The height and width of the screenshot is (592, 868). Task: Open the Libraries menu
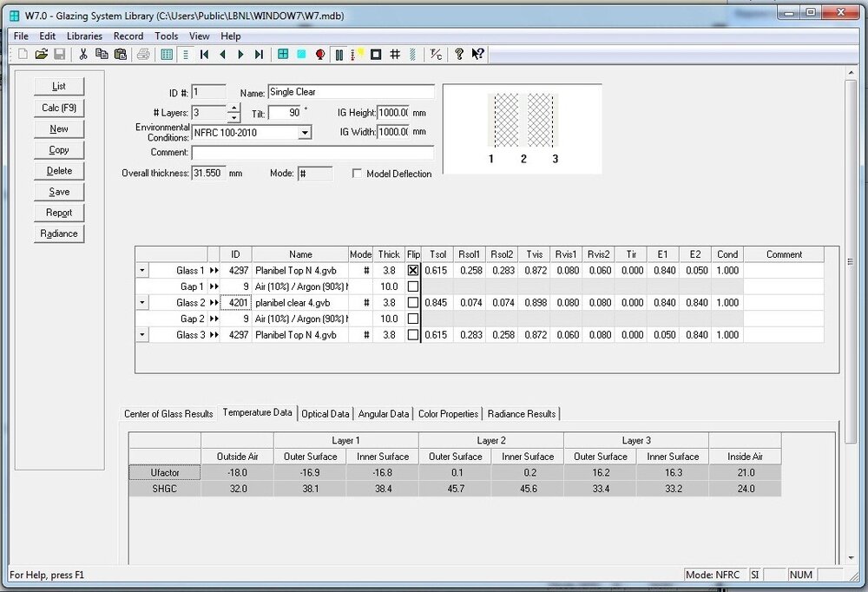click(x=84, y=36)
